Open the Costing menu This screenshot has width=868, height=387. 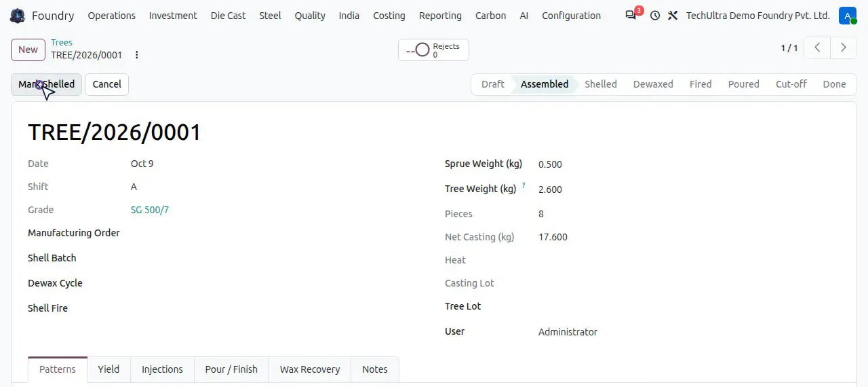pos(389,16)
